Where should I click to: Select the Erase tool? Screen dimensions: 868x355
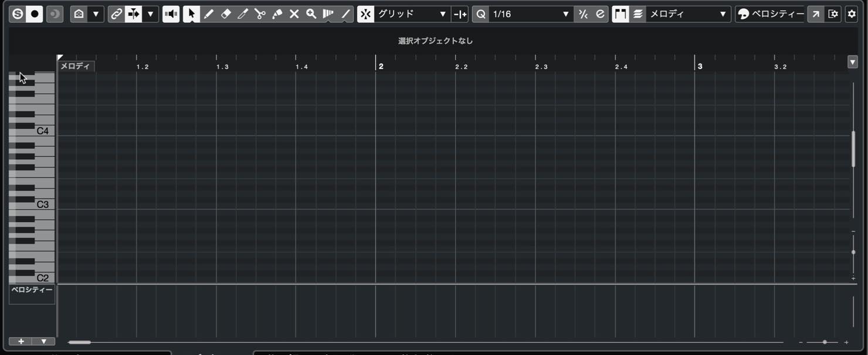pos(226,14)
